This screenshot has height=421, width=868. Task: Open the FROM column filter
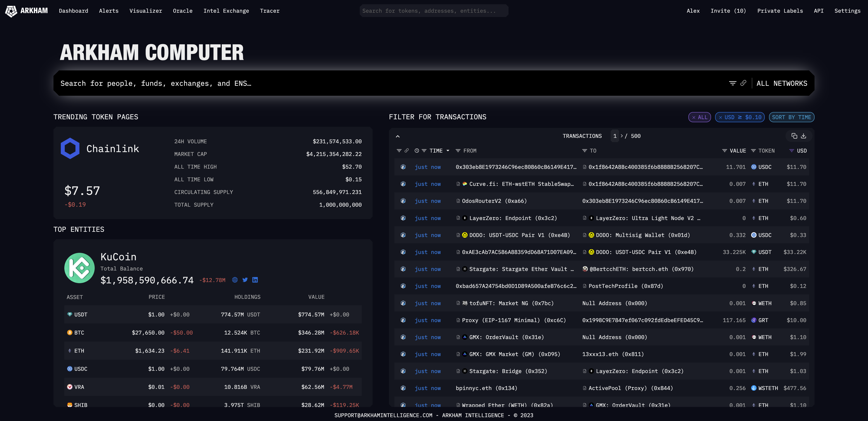tap(458, 151)
